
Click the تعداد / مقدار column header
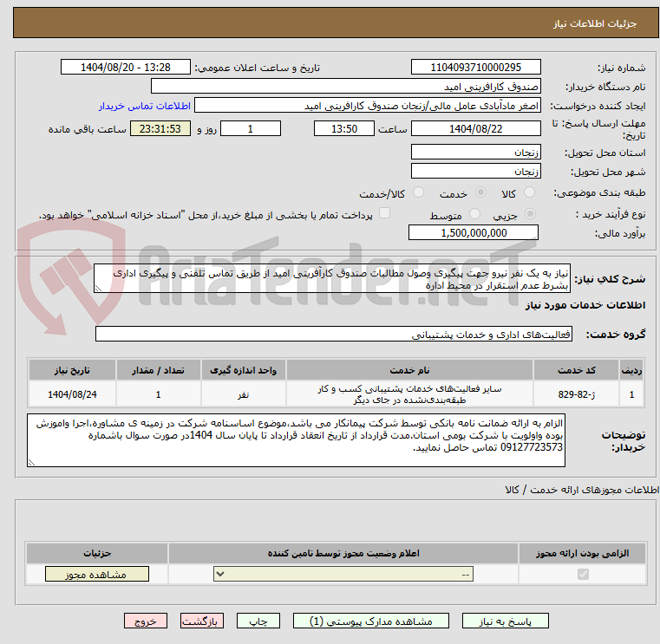point(158,370)
